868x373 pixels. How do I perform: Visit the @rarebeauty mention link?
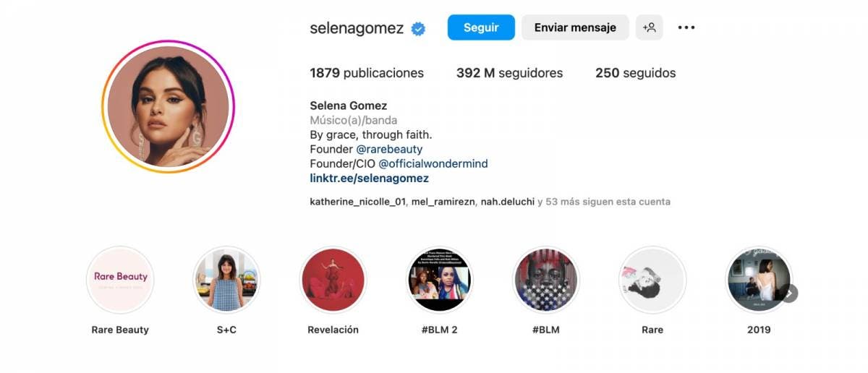(x=389, y=149)
